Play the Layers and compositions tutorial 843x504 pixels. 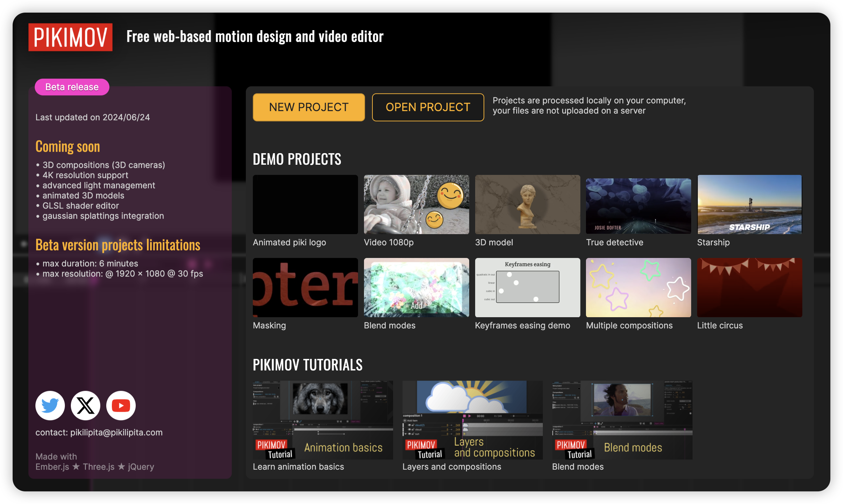472,420
